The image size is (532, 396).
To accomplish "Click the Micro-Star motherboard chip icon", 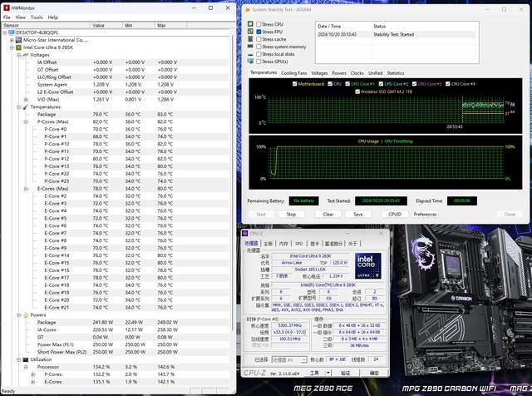I will [x=18, y=40].
